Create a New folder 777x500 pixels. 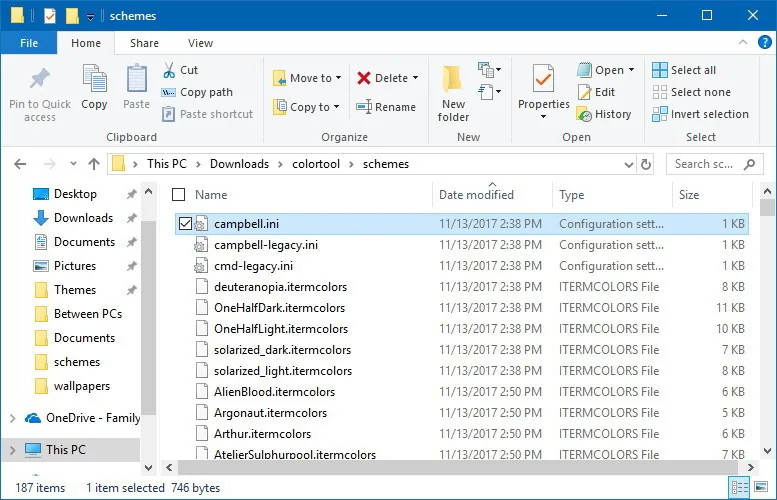[x=453, y=93]
